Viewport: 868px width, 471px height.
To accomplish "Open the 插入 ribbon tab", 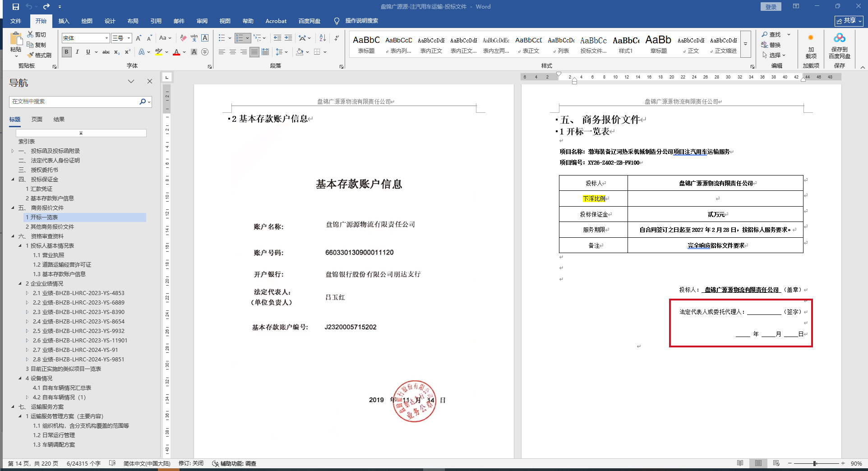I will (x=64, y=21).
